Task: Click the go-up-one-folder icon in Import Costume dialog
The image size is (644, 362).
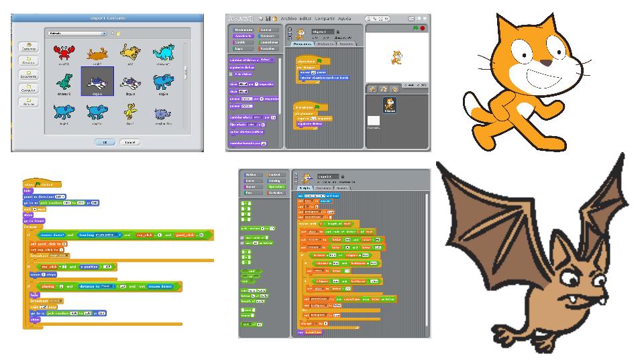Action: 112,34
